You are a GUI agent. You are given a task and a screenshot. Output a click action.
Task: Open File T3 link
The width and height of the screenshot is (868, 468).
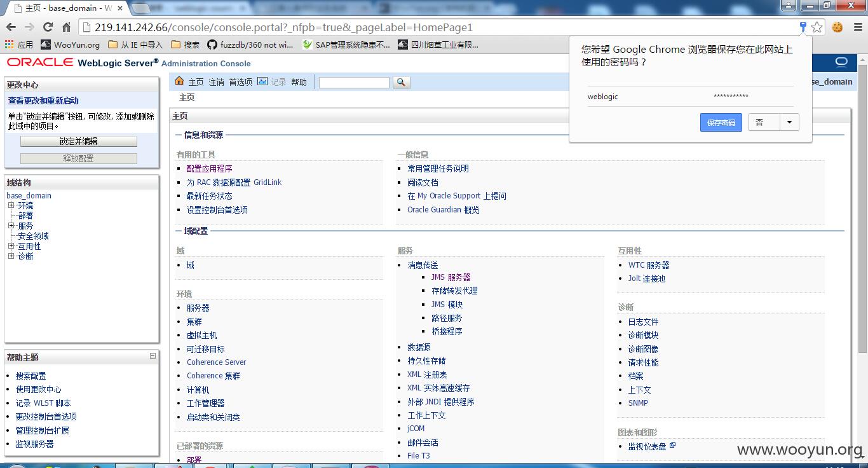[418, 456]
